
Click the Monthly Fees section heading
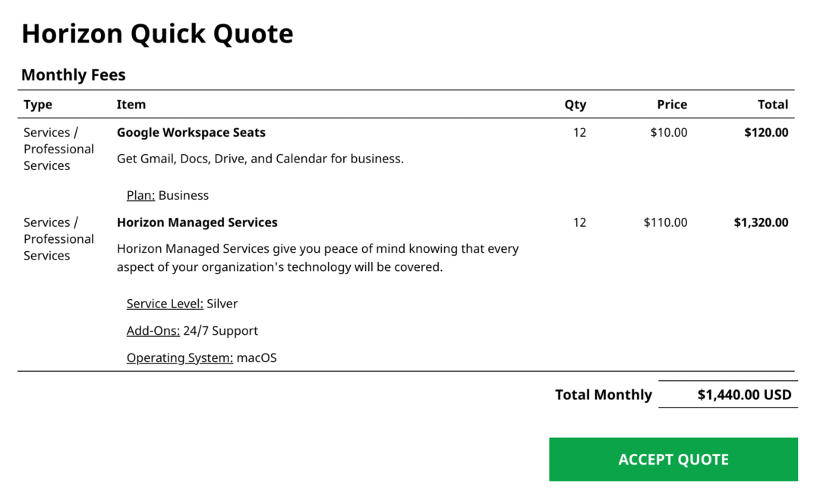coord(74,74)
